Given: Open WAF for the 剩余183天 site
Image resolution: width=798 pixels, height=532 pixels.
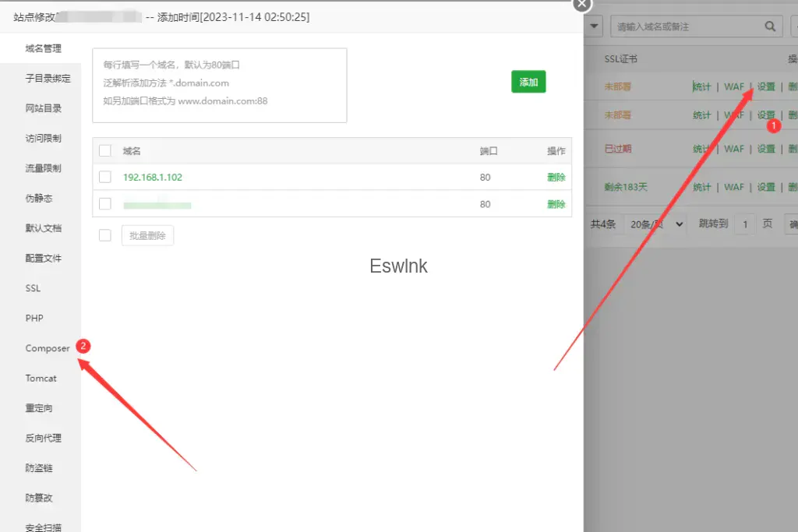Looking at the screenshot, I should [734, 187].
